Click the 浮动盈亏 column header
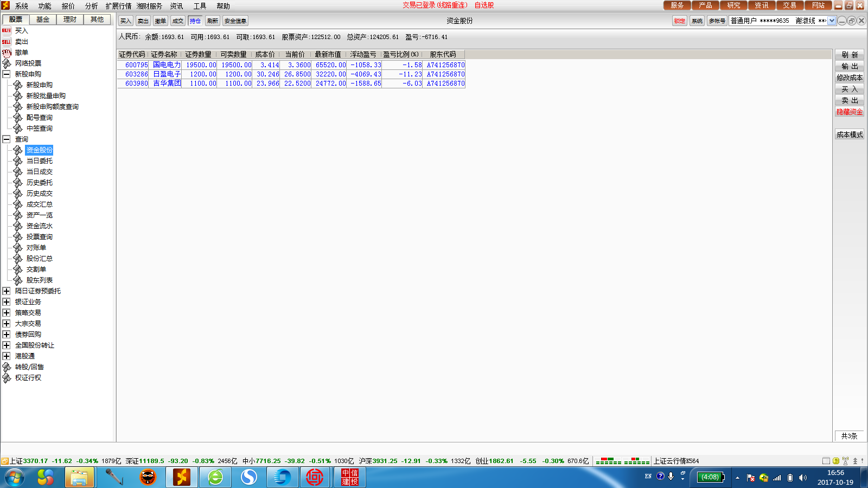868x488 pixels. [x=363, y=55]
